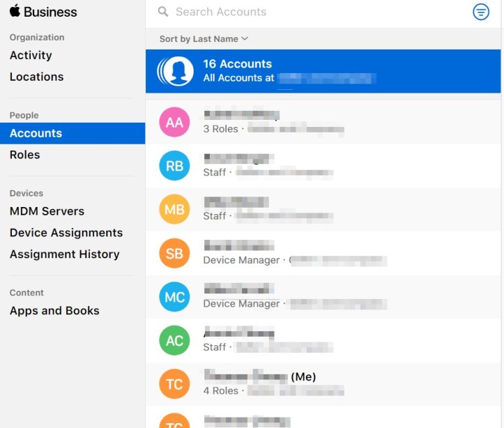Screen dimensions: 504x428
Task: Click the magnifying glass search icon
Action: coord(163,12)
